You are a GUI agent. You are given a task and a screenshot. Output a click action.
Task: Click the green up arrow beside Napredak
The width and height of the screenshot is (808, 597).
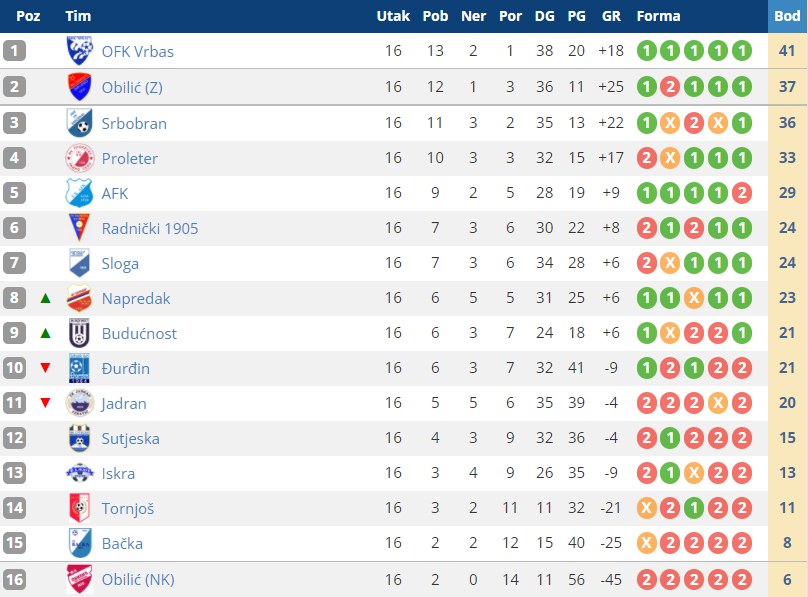point(45,298)
